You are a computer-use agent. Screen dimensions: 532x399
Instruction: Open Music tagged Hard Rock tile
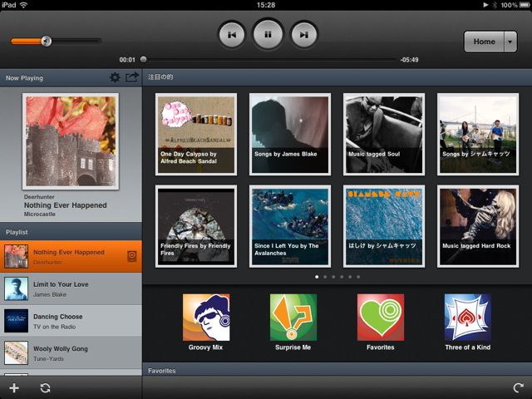478,226
